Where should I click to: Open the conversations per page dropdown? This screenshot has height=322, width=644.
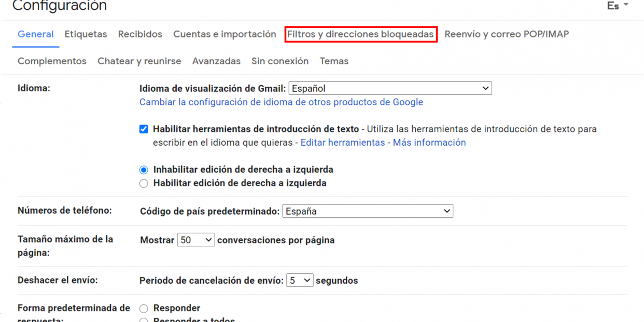click(195, 239)
